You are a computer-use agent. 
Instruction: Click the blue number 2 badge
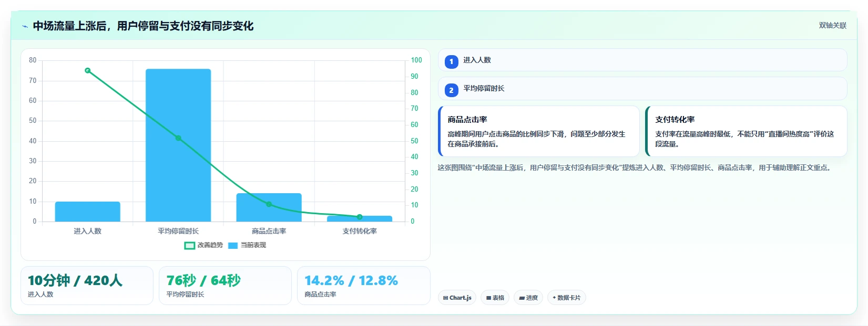click(x=451, y=90)
